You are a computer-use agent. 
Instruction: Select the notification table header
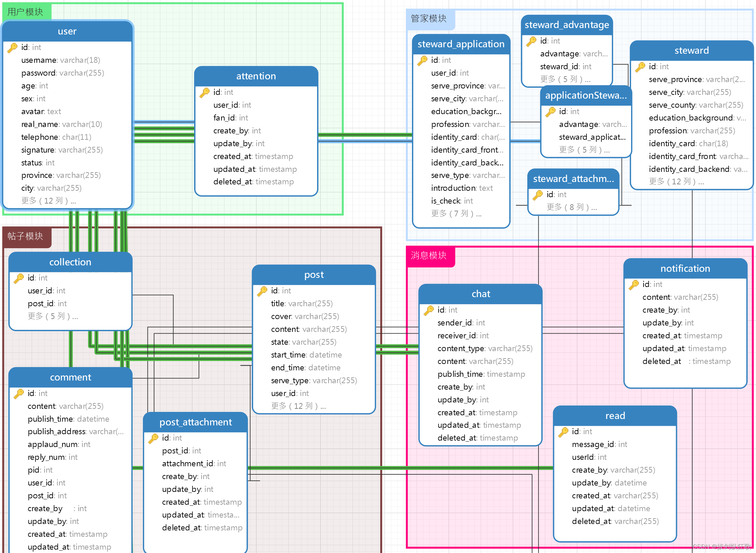click(685, 269)
